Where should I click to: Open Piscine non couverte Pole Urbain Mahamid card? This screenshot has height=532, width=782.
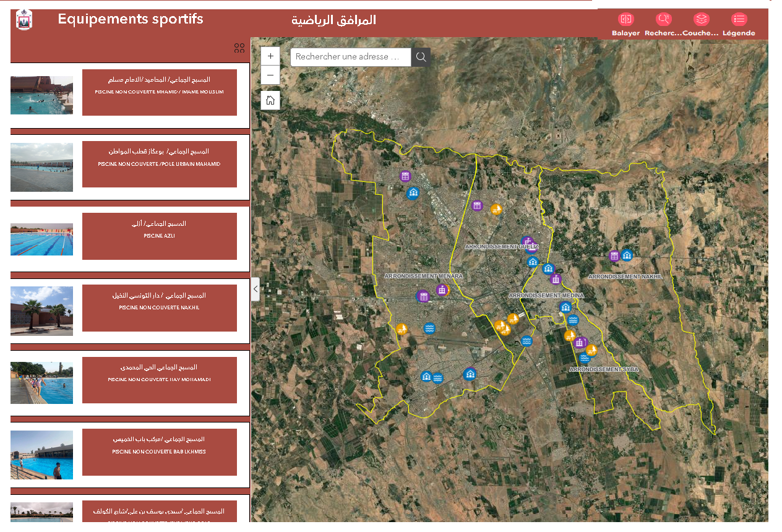point(160,164)
